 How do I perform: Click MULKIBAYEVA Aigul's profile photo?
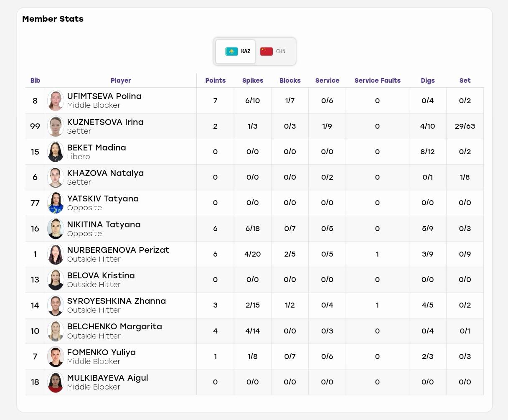tap(56, 382)
